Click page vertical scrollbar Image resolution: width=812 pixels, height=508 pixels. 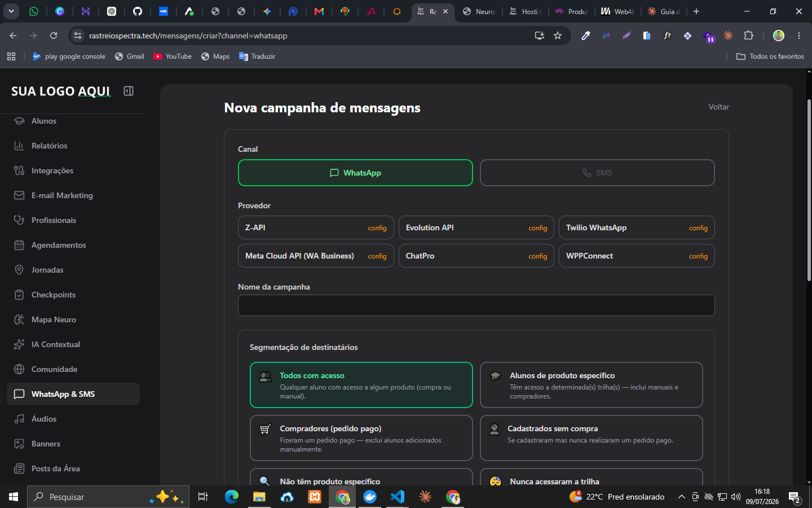809,191
